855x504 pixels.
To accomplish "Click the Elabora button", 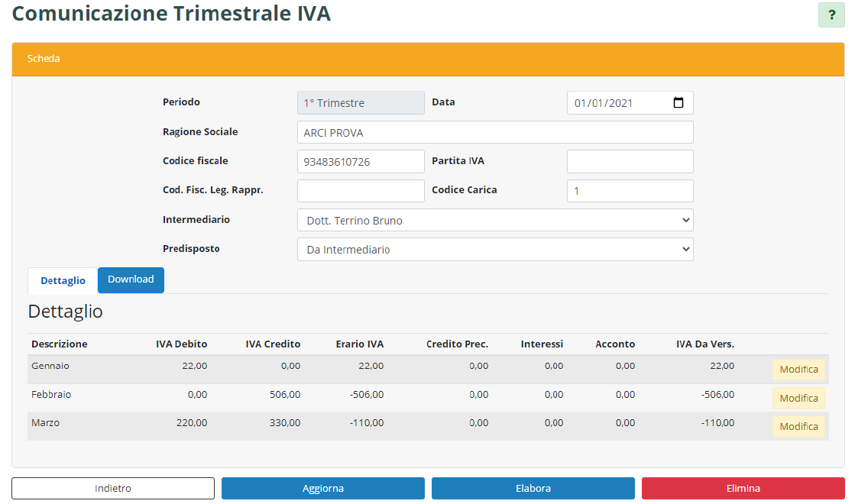I will click(x=533, y=489).
